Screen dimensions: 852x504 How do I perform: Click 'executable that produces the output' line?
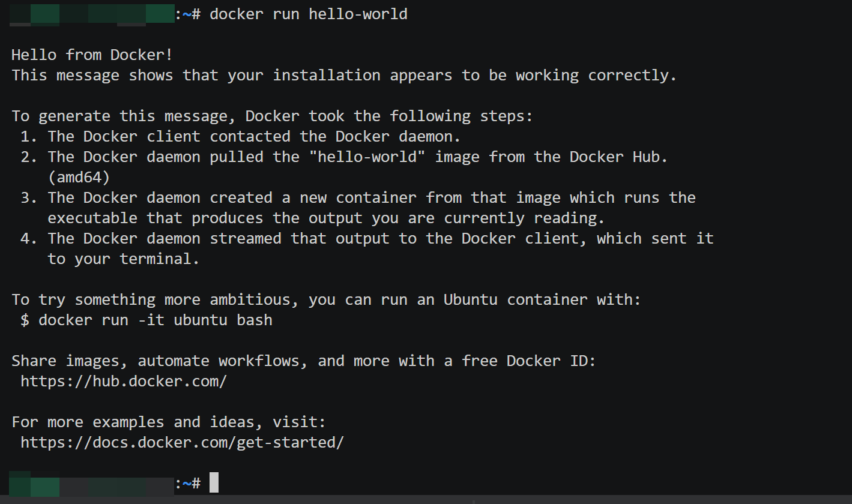327,218
